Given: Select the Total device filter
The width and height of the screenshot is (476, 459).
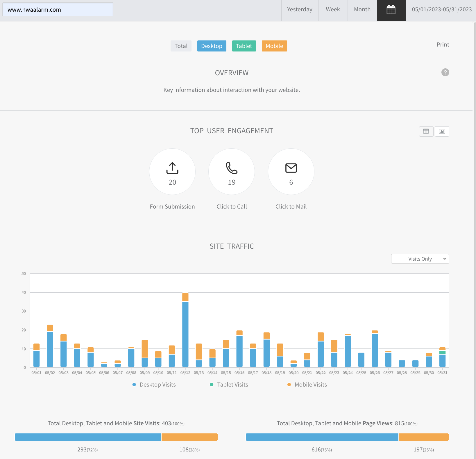Looking at the screenshot, I should click(x=181, y=46).
